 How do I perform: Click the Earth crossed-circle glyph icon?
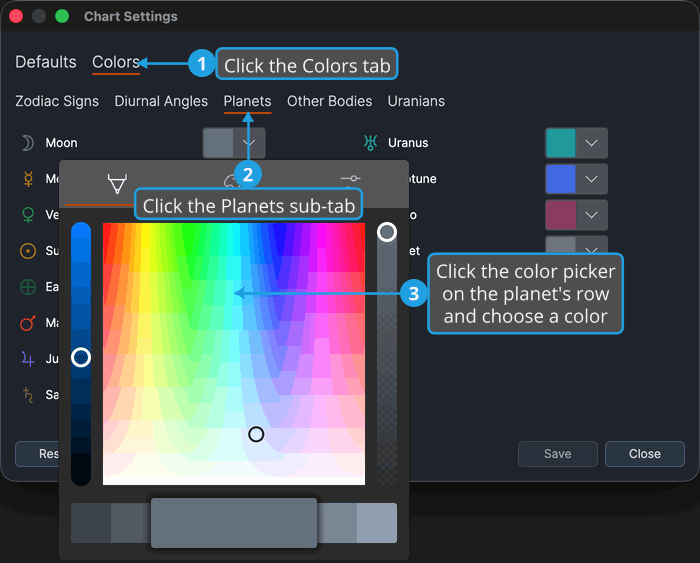(x=28, y=287)
